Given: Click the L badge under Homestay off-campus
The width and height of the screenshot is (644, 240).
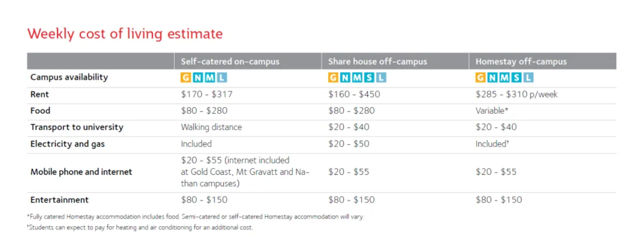Looking at the screenshot, I should (x=528, y=77).
